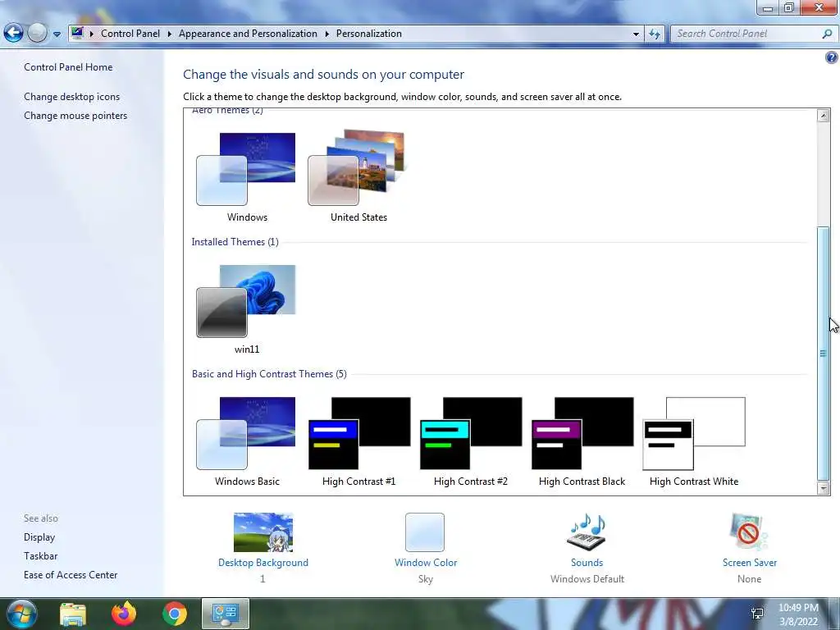This screenshot has height=630, width=840.
Task: Go to Control Panel Home
Action: [x=68, y=67]
